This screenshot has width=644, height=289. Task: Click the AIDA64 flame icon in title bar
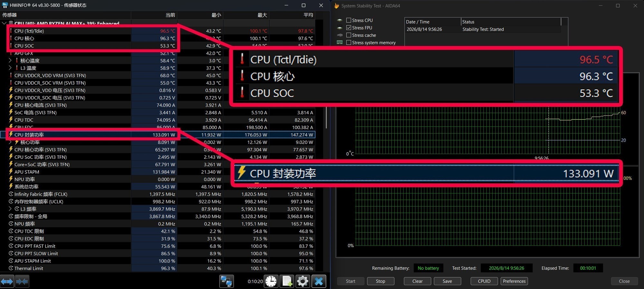click(337, 6)
